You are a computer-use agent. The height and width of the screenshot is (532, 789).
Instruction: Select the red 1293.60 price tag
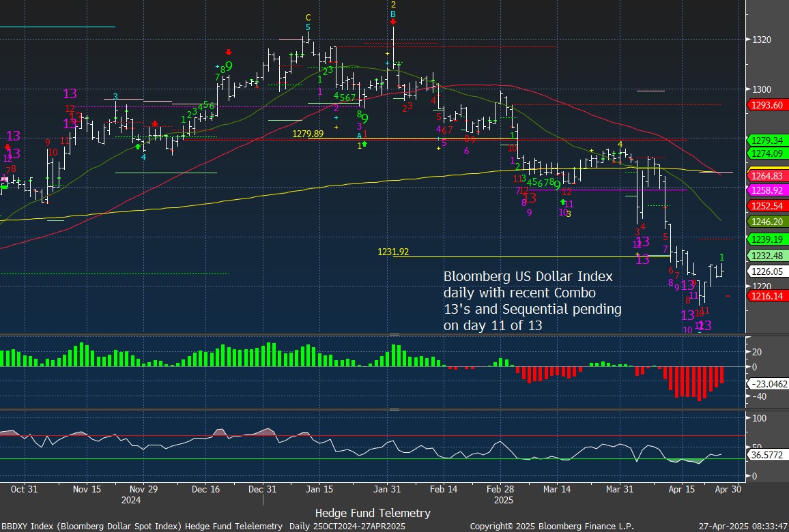(x=767, y=105)
